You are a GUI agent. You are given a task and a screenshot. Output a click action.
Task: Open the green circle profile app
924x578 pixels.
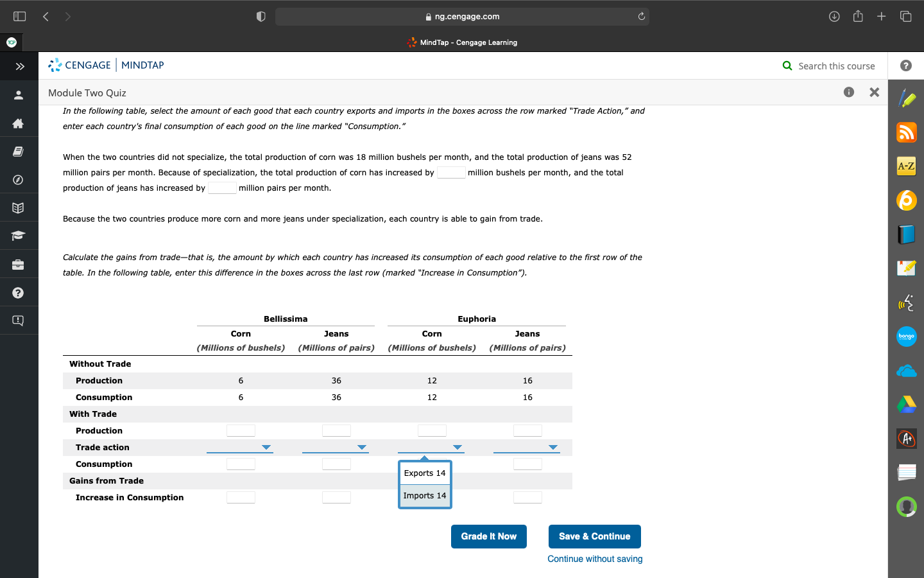907,507
